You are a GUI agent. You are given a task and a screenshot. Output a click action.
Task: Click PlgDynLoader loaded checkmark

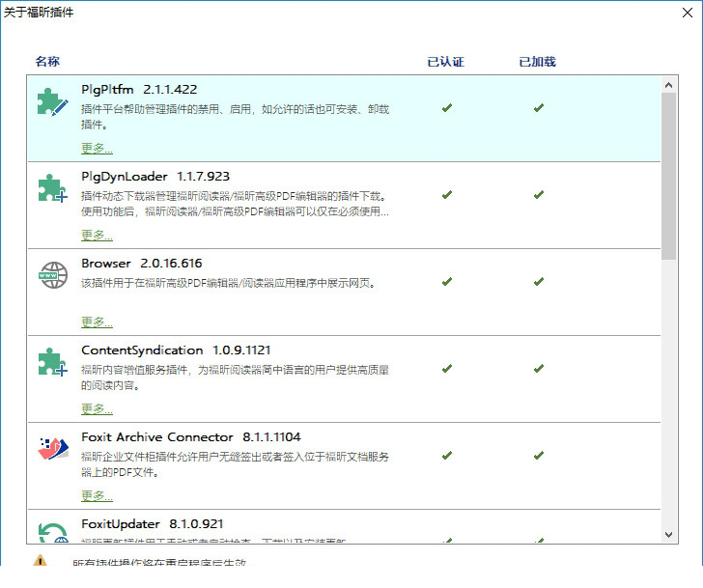coord(539,195)
